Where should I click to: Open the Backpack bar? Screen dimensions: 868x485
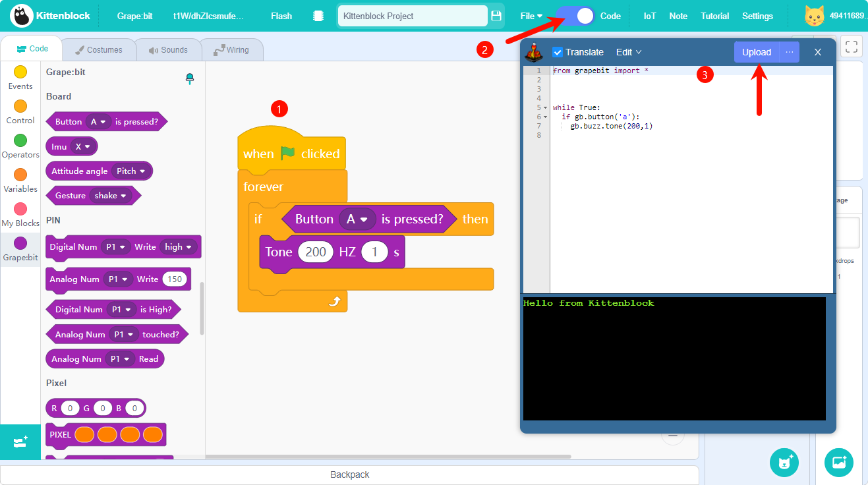349,474
